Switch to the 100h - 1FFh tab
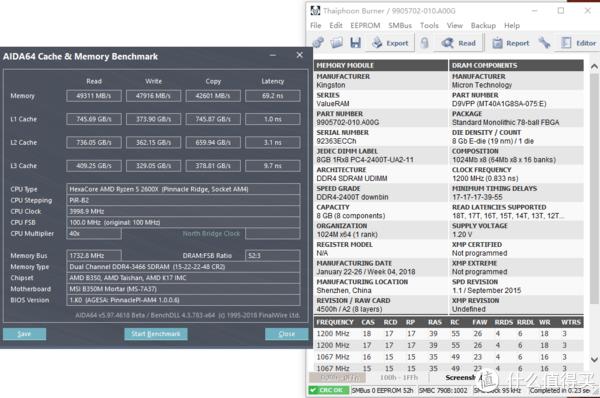This screenshot has height=398, width=600. (398, 378)
